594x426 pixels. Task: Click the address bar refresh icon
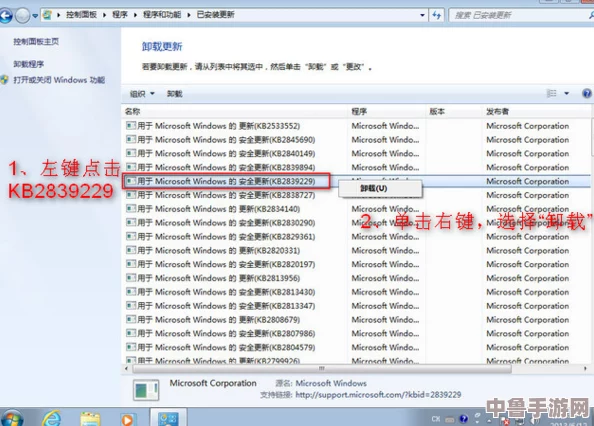(x=436, y=15)
